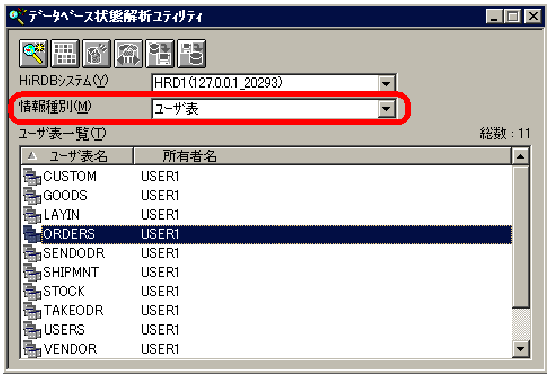Click the vertical scrollbar thumb in list
Image resolution: width=549 pixels, height=377 pixels.
pos(520,237)
